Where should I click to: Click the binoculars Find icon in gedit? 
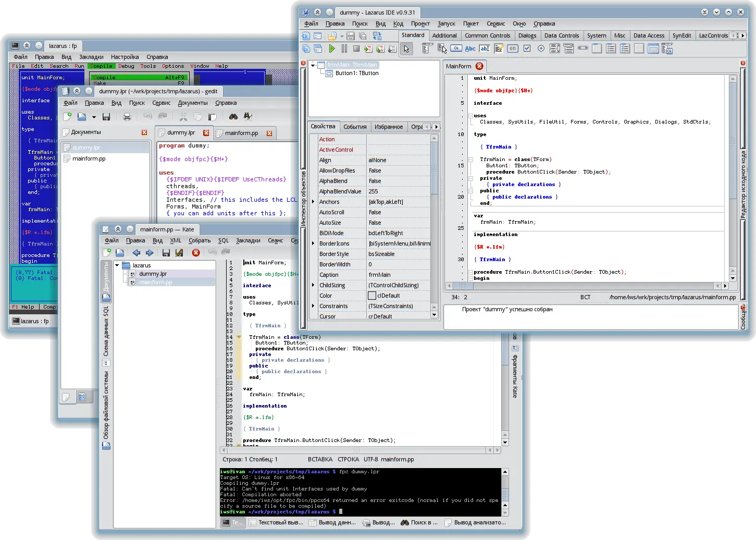point(233,117)
